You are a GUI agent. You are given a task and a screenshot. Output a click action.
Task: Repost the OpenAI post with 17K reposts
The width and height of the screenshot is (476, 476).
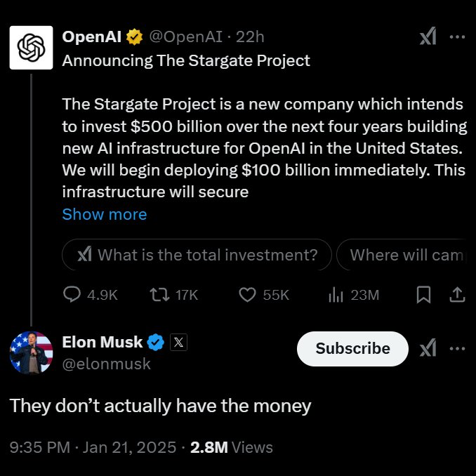pos(160,295)
